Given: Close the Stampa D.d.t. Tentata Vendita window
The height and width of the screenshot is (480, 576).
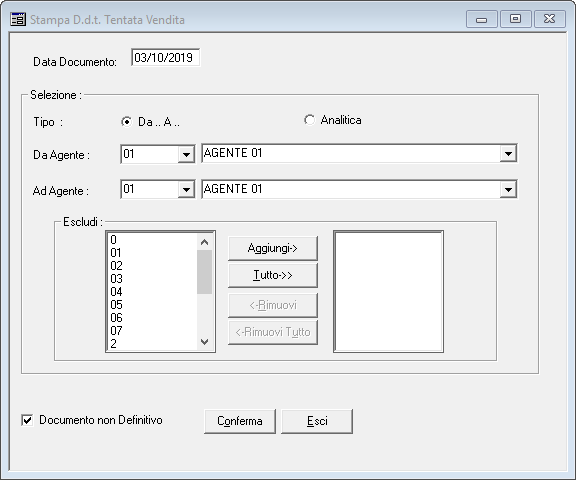Looking at the screenshot, I should click(x=550, y=19).
